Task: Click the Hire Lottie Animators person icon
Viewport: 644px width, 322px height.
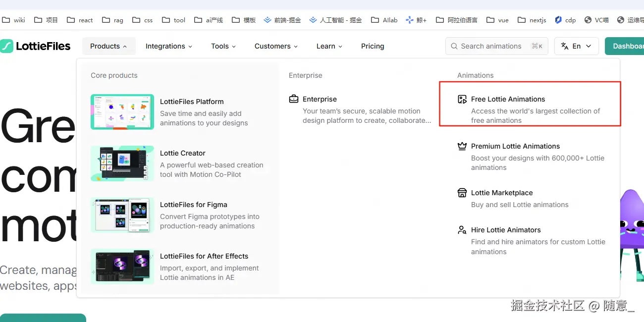Action: 462,230
